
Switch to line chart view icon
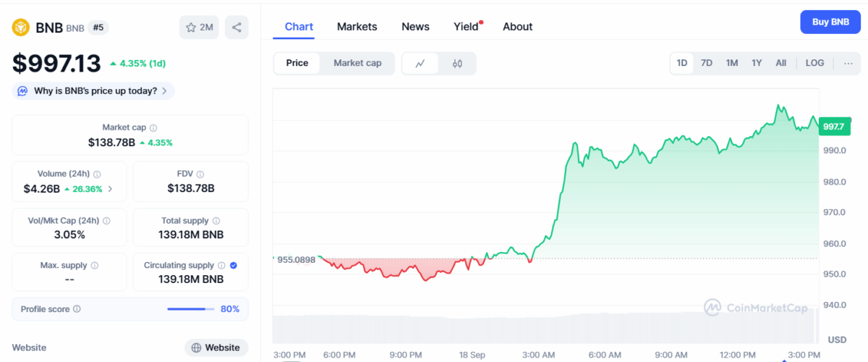420,63
